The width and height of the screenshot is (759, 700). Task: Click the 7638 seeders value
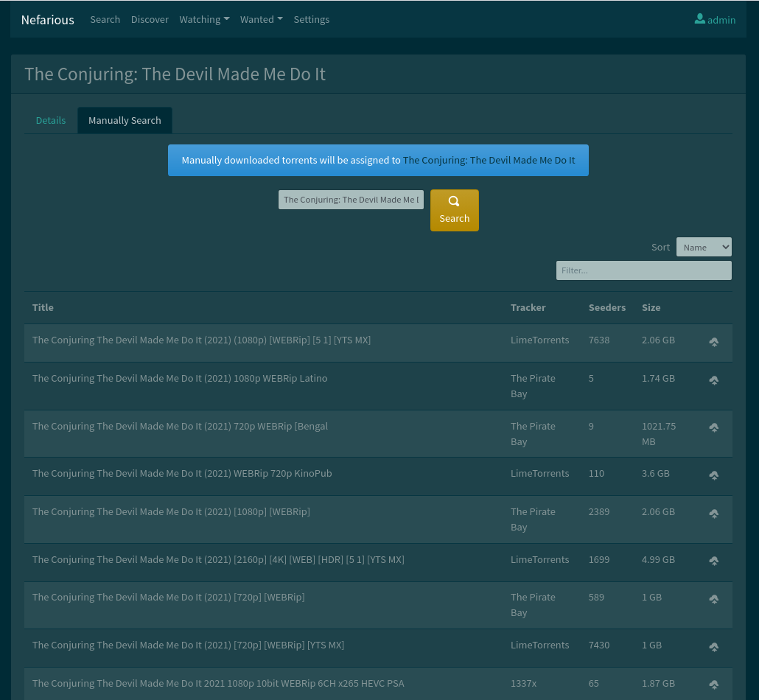point(599,340)
